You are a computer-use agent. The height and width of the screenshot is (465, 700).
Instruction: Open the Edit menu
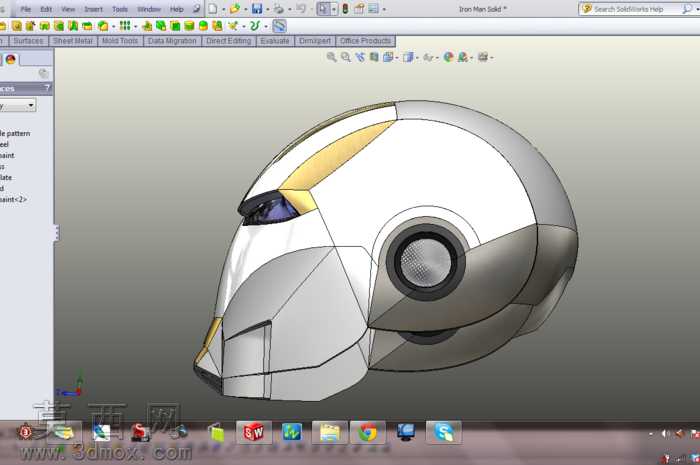coord(46,9)
